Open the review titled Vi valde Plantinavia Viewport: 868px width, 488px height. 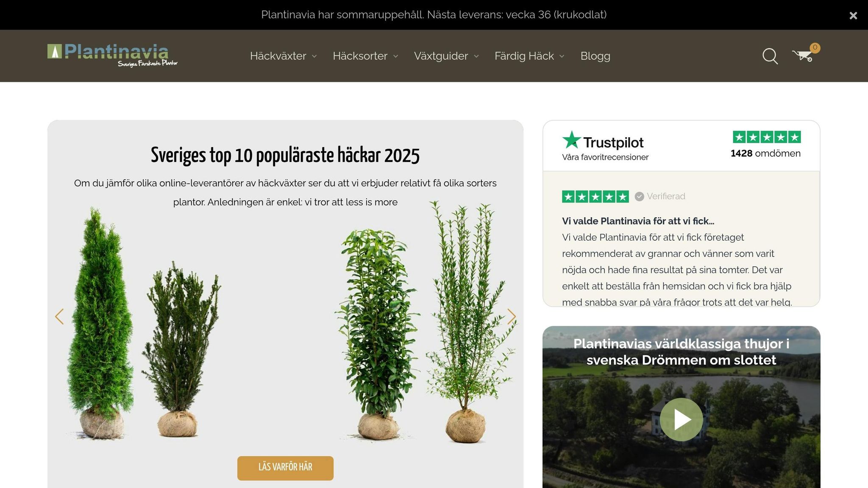pyautogui.click(x=638, y=221)
